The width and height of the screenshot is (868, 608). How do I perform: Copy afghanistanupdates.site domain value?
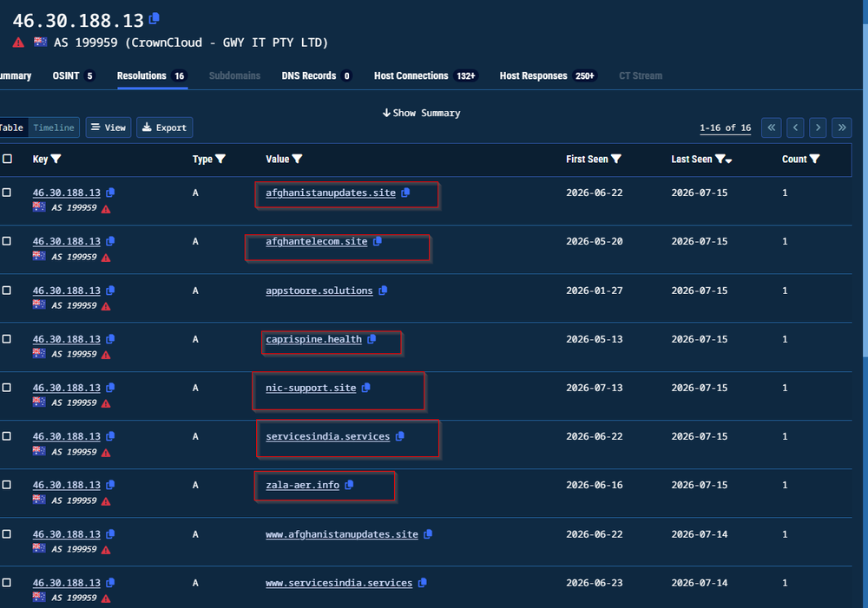tap(405, 193)
